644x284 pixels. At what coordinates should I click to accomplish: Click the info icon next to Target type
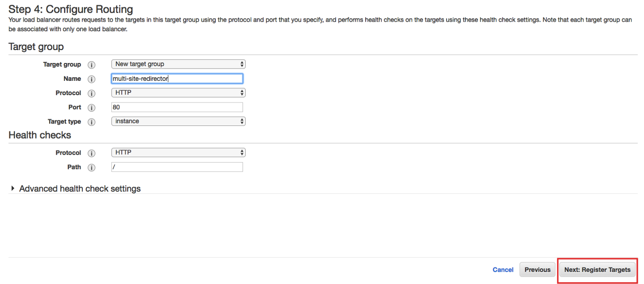click(91, 122)
